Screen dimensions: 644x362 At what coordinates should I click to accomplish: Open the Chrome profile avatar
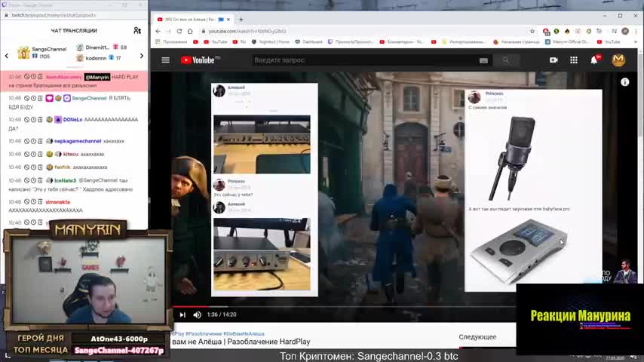pos(625,31)
